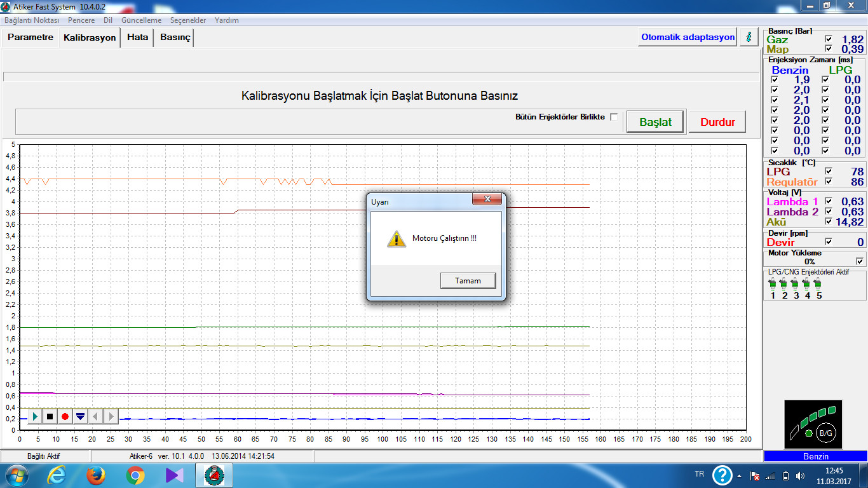
Task: Toggle Benzin checkbox for the 1,9 value
Action: (774, 80)
